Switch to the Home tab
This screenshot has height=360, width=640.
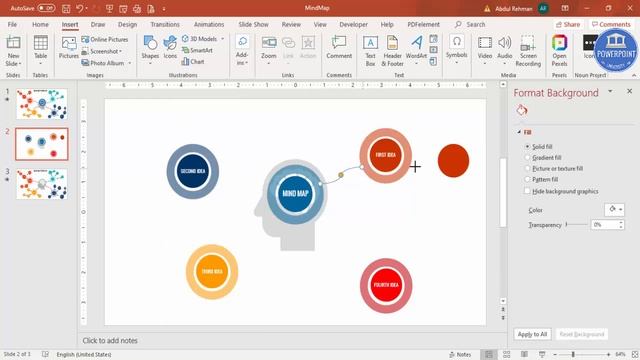tap(40, 24)
